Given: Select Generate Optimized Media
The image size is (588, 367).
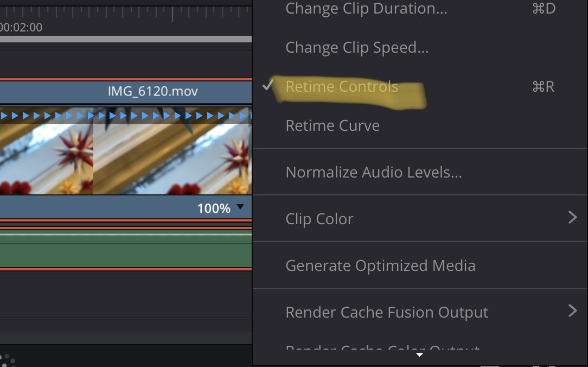Looking at the screenshot, I should (x=380, y=265).
